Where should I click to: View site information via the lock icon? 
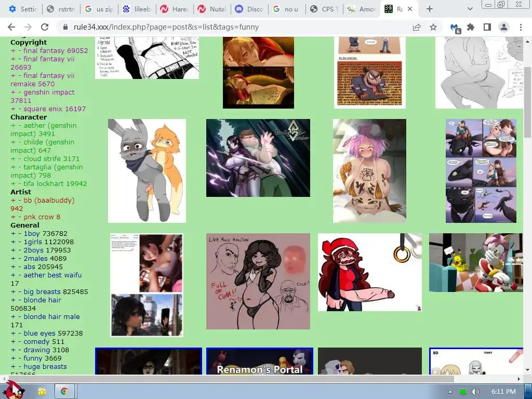(66, 27)
